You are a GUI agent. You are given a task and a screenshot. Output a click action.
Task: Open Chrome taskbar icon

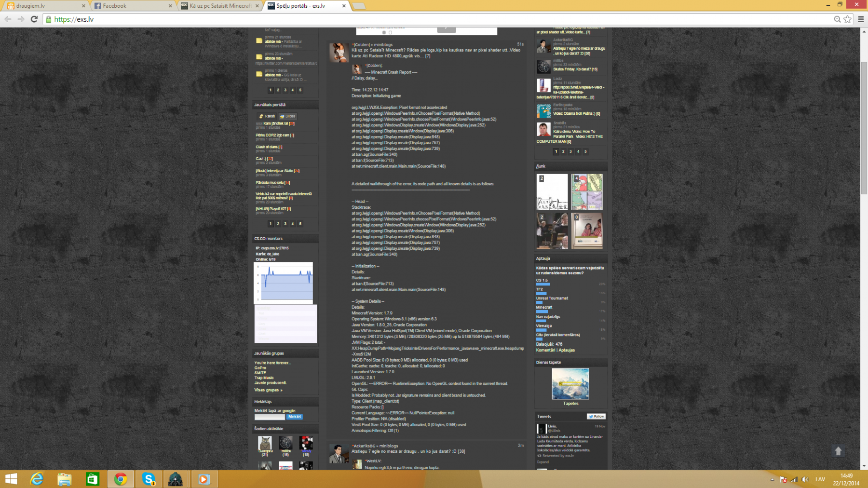coord(120,479)
